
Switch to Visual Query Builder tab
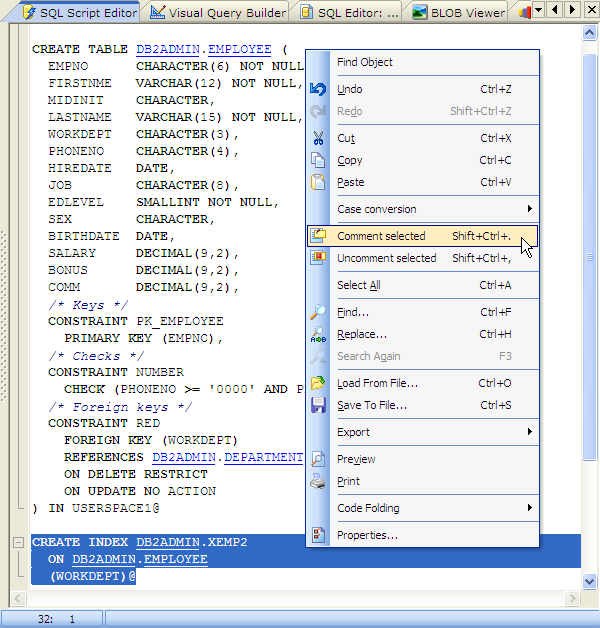tap(218, 12)
